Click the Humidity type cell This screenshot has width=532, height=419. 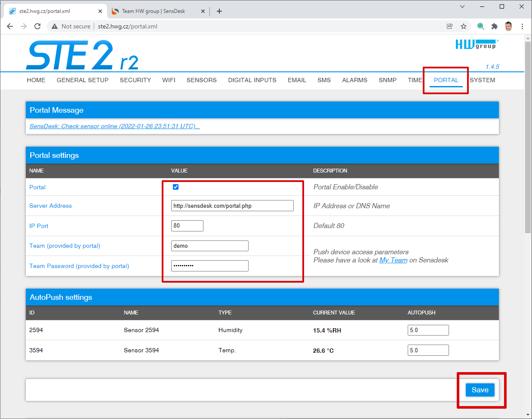(x=231, y=330)
